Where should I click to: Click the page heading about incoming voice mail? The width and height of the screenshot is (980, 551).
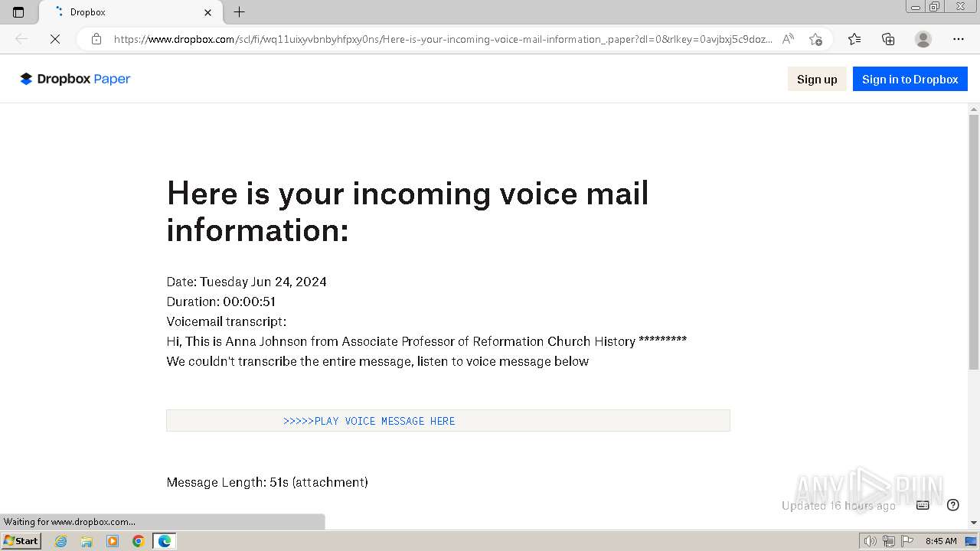point(408,211)
